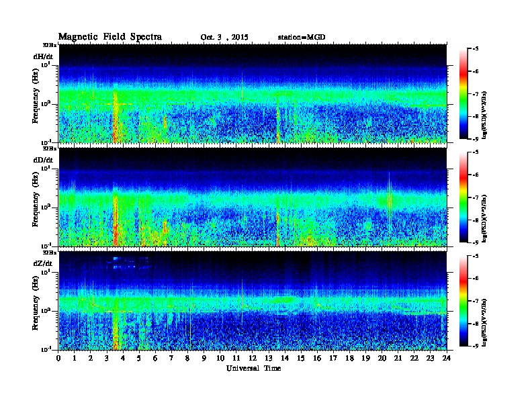
Task: Click the dH/dt panel color scale bar
Action: pos(463,93)
